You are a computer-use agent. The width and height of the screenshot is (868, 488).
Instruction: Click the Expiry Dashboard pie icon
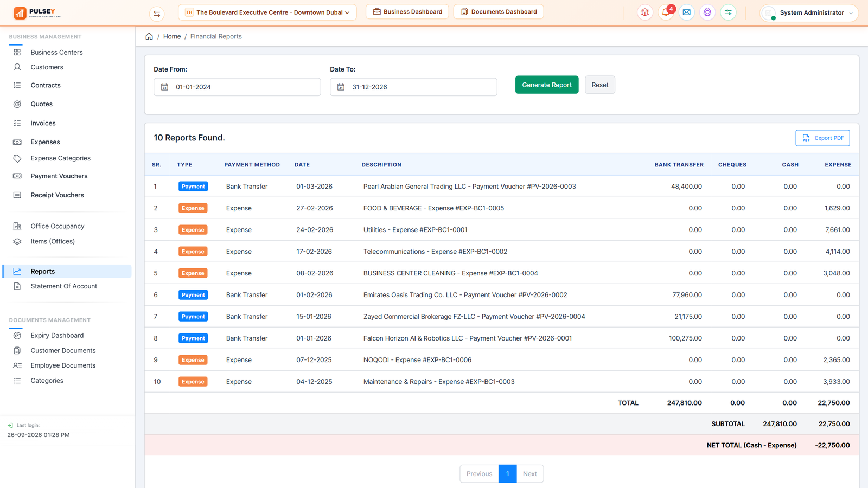pyautogui.click(x=17, y=336)
